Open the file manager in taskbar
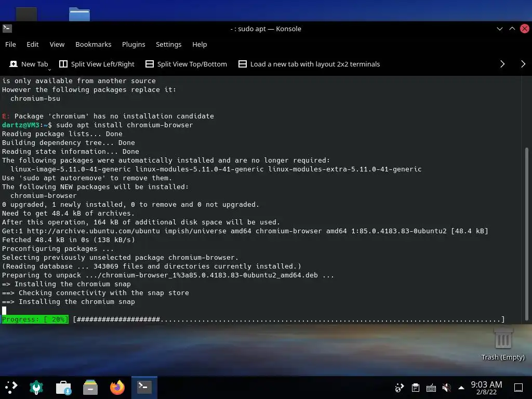The width and height of the screenshot is (532, 399). 90,388
